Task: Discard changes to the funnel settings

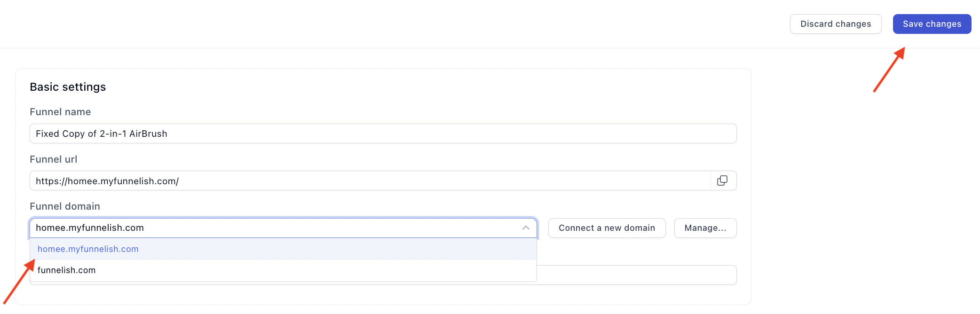Action: click(x=836, y=24)
